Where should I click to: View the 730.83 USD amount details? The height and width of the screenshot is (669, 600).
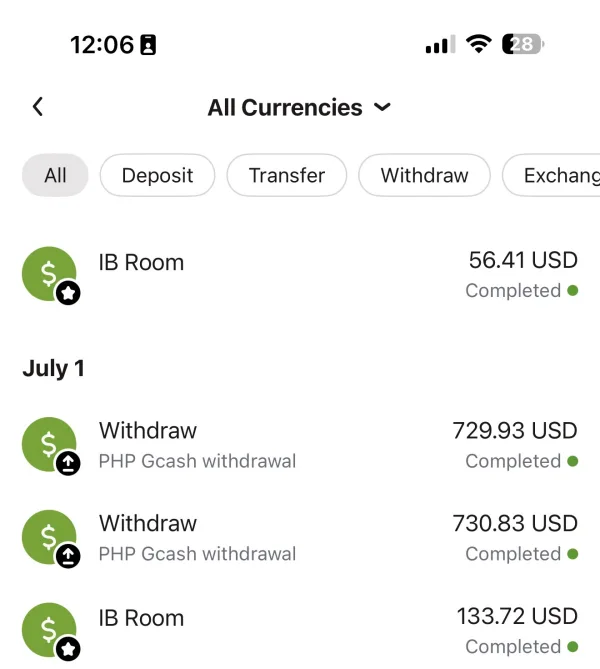tap(515, 524)
